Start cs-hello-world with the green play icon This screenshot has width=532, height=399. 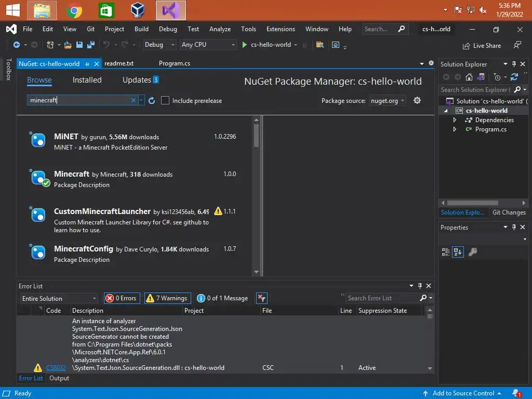coord(244,45)
